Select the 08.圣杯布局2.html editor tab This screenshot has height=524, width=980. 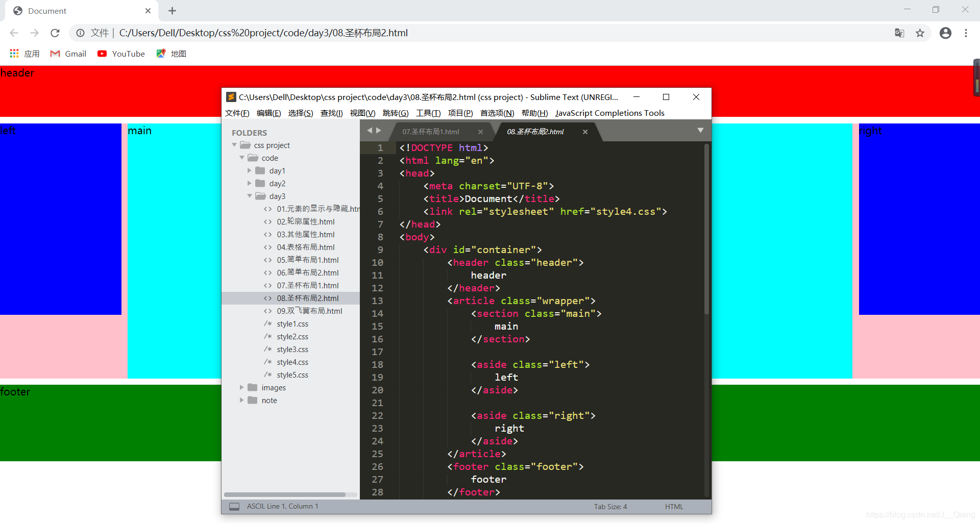[x=535, y=132]
